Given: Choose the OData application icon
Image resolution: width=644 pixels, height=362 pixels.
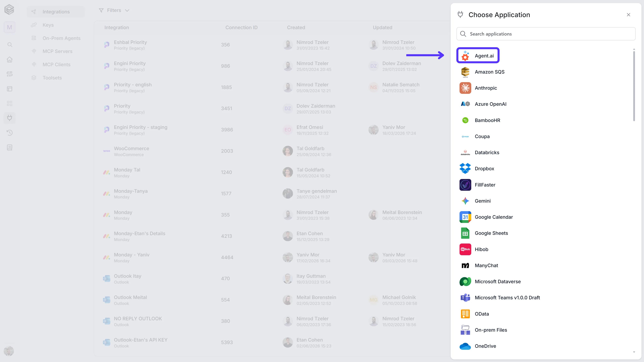Looking at the screenshot, I should 465,314.
